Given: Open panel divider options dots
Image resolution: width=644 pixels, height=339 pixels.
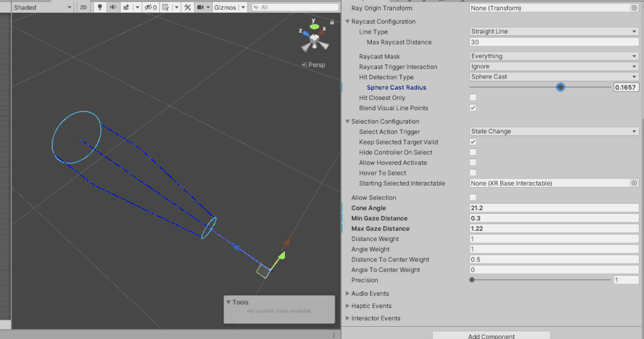Looking at the screenshot, I should pos(333,335).
